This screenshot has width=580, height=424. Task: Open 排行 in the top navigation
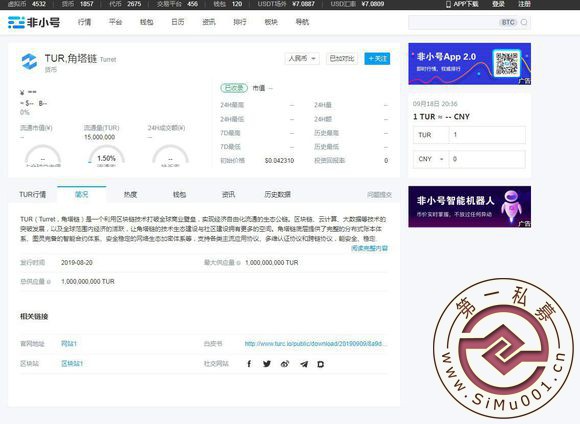(x=240, y=22)
